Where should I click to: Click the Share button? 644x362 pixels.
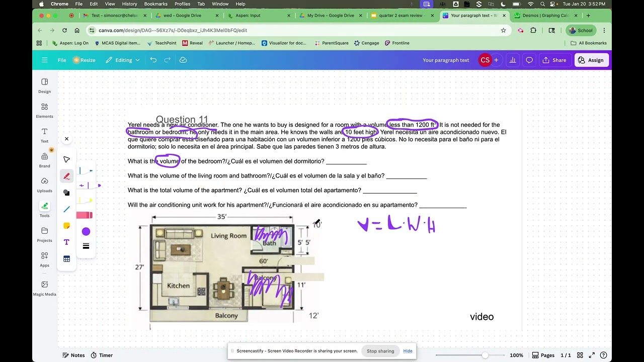[554, 60]
